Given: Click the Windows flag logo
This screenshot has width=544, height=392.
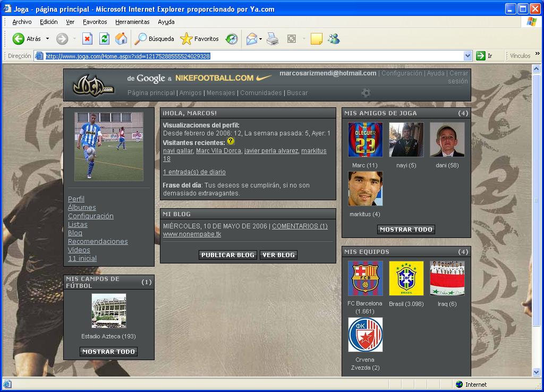Looking at the screenshot, I should [531, 22].
